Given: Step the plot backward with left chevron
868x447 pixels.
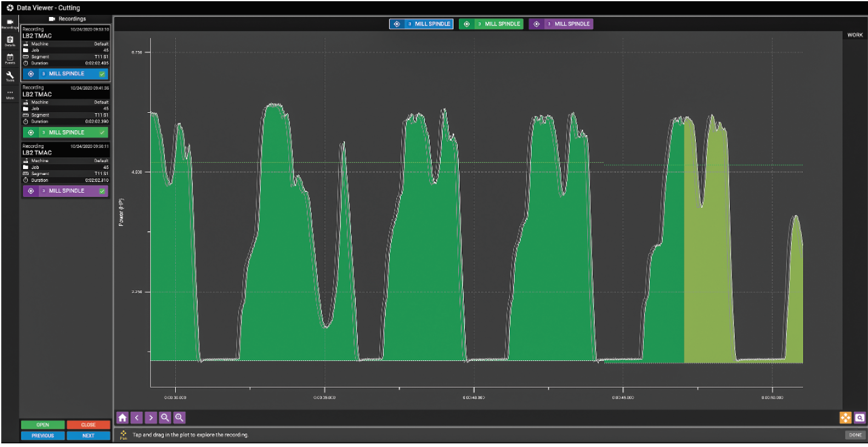Looking at the screenshot, I should pos(137,417).
